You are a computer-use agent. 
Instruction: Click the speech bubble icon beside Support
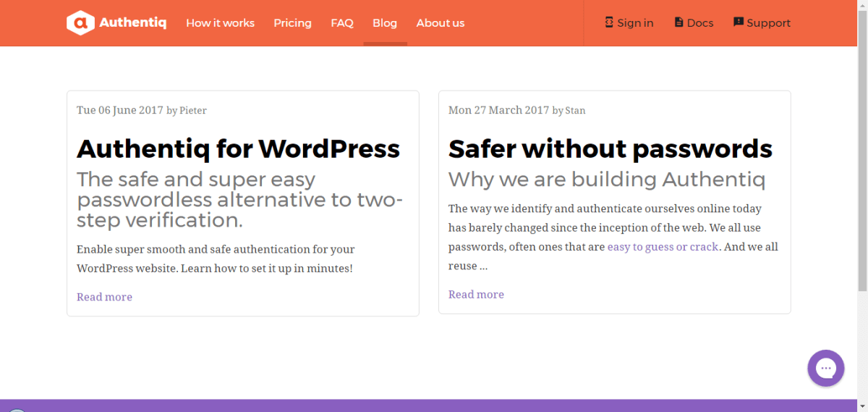point(739,22)
